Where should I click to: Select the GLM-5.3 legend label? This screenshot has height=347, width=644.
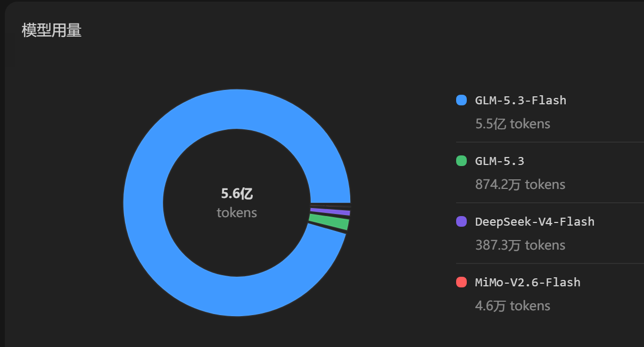click(x=500, y=161)
